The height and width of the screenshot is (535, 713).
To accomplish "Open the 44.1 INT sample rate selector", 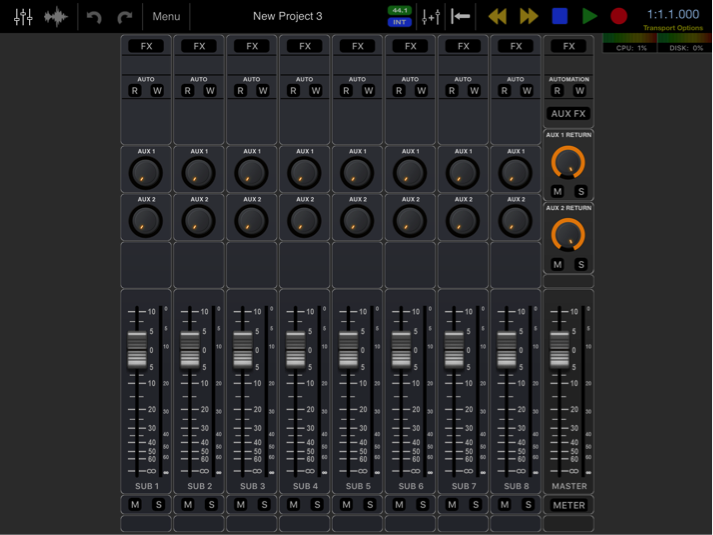I will coord(399,16).
